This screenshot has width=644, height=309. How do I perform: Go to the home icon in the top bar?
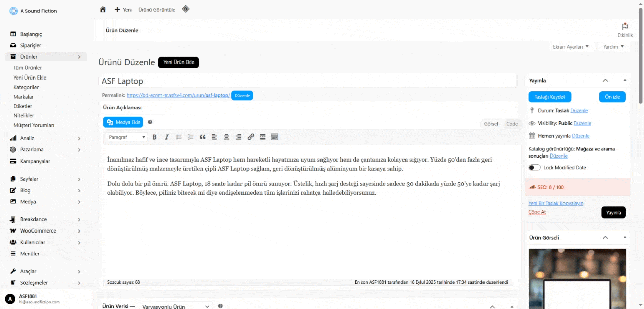[103, 9]
